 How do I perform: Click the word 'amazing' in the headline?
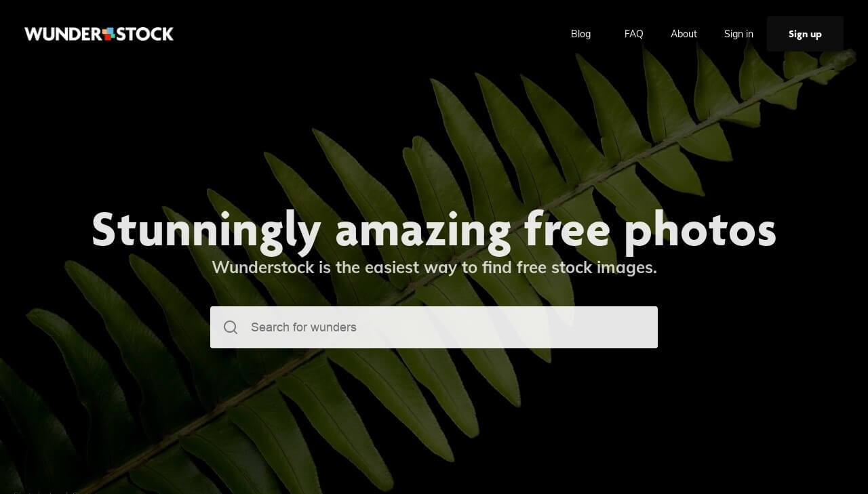[423, 230]
